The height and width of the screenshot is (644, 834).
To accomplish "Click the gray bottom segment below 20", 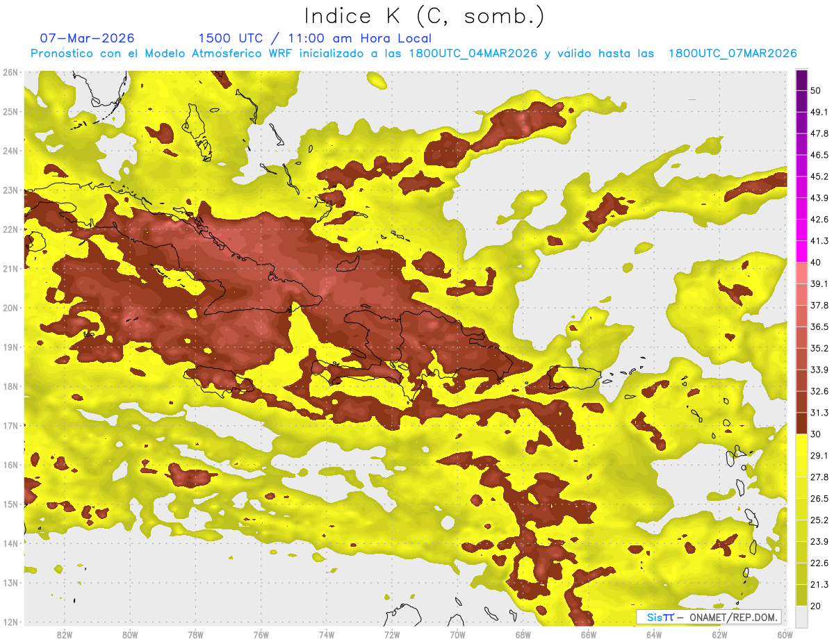I will click(801, 616).
